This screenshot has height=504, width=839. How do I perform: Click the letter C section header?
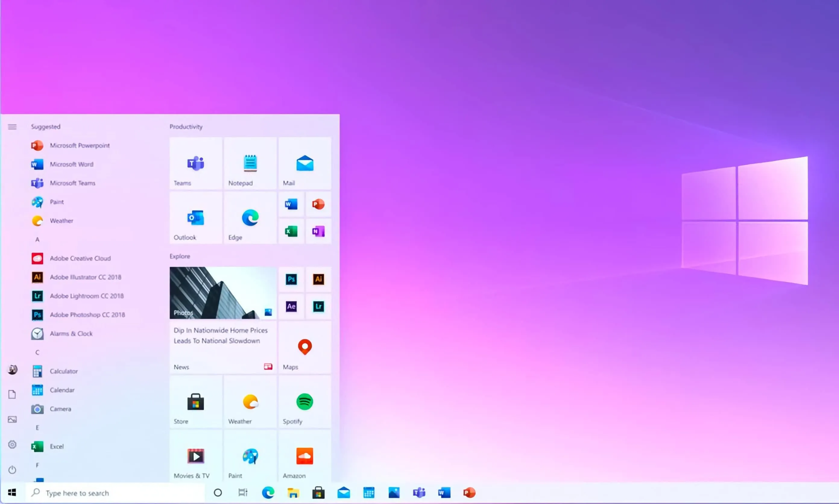click(37, 352)
